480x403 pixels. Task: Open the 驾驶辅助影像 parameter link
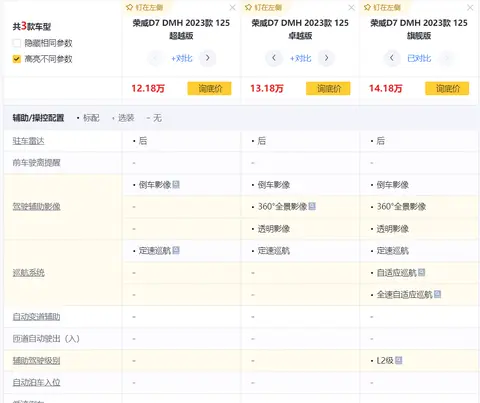click(x=36, y=207)
